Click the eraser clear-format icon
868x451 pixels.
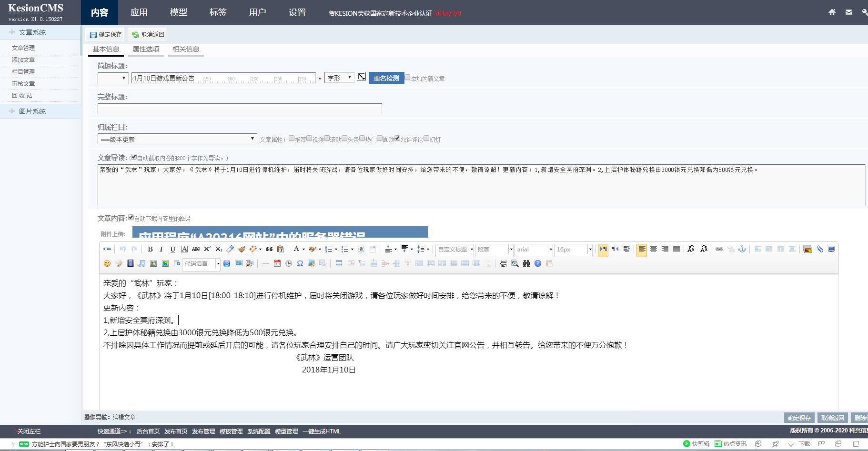tap(230, 249)
